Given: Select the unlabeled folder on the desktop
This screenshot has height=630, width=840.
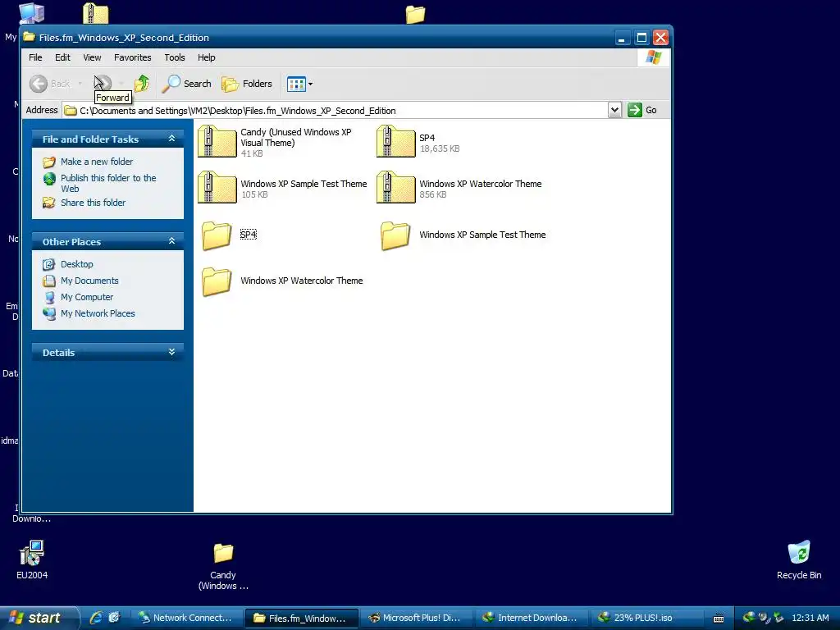Looking at the screenshot, I should (415, 14).
